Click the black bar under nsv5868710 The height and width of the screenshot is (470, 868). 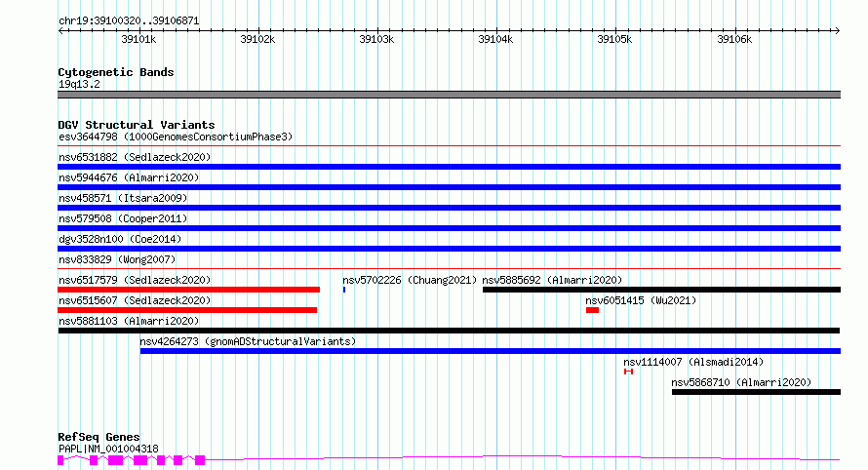click(x=756, y=392)
